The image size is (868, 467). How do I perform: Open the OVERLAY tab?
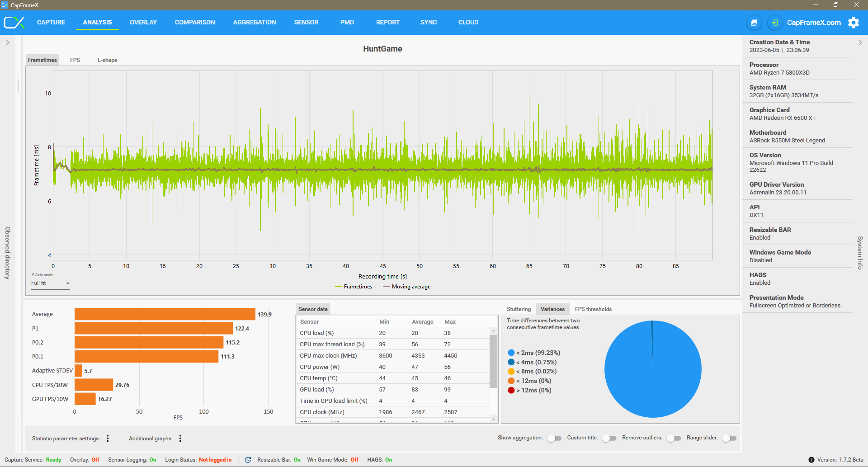[x=143, y=22]
